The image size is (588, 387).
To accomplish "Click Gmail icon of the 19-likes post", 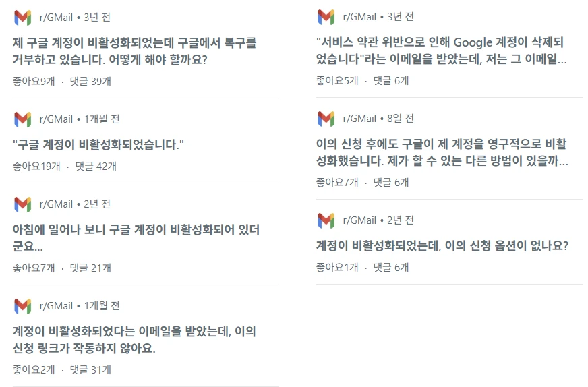I will tap(22, 119).
